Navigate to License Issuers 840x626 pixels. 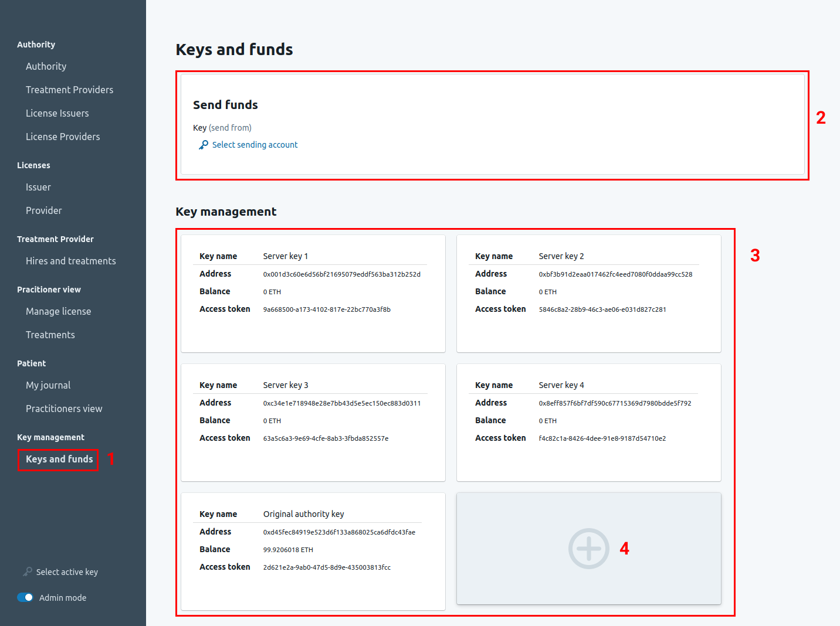pyautogui.click(x=57, y=113)
